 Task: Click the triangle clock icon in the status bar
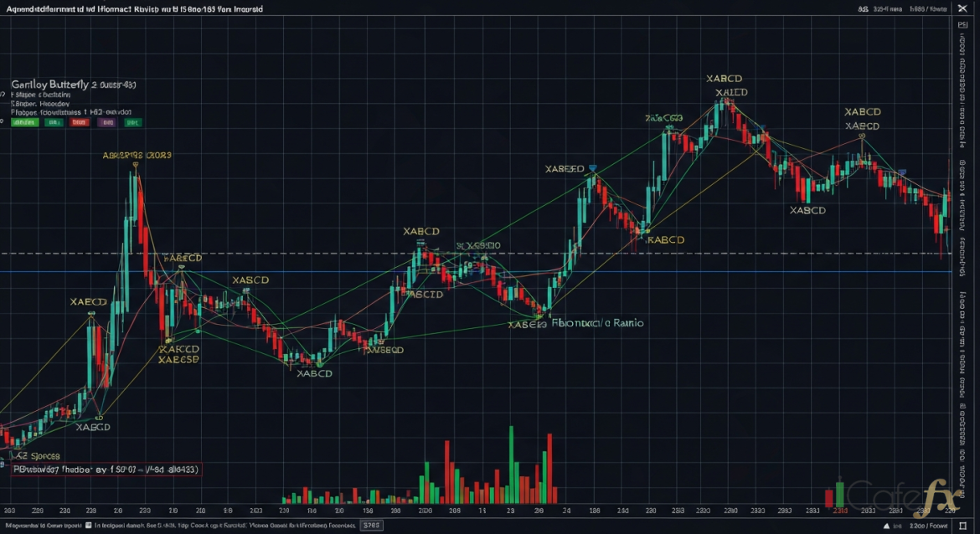point(886,526)
